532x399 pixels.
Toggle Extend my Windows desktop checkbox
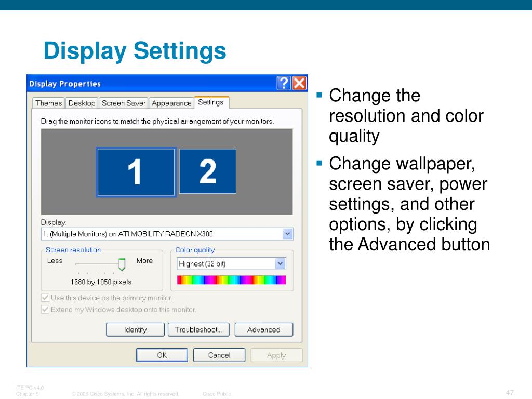coord(45,310)
